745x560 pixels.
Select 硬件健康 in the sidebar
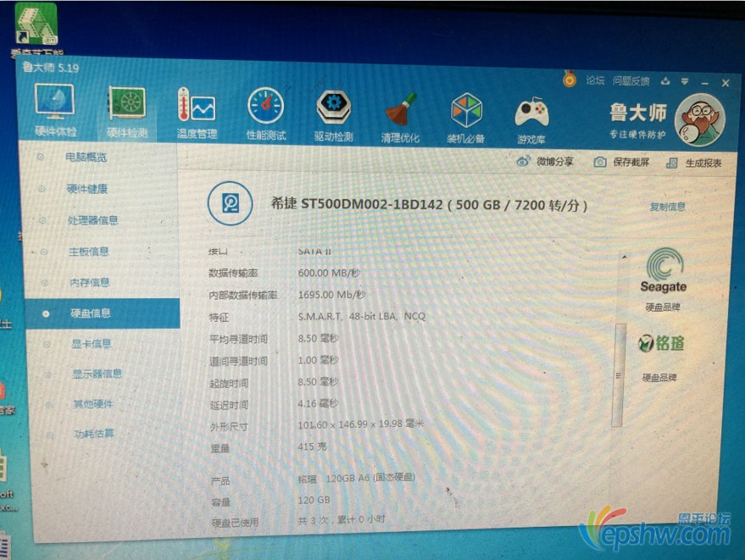(x=87, y=189)
